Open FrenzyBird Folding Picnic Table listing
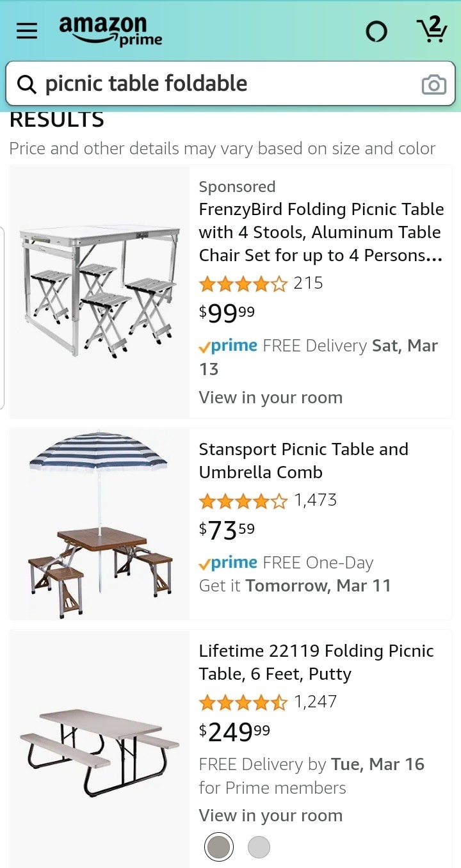This screenshot has height=868, width=461. point(321,232)
